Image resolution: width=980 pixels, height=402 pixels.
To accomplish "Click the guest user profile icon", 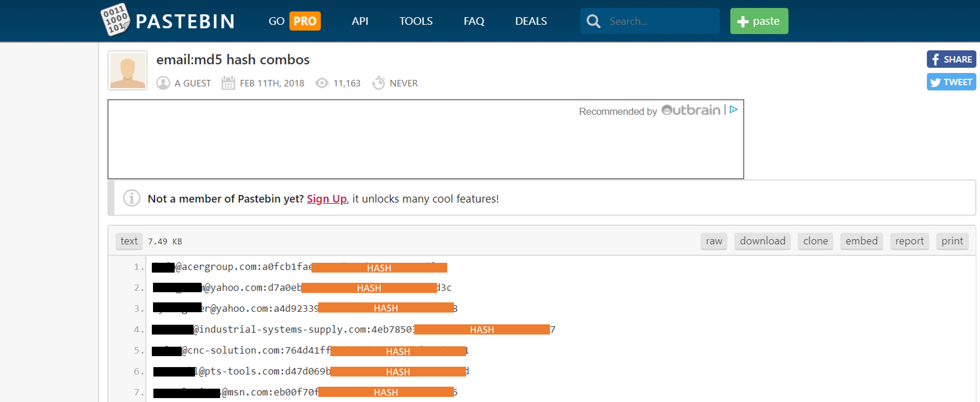I will tap(163, 83).
